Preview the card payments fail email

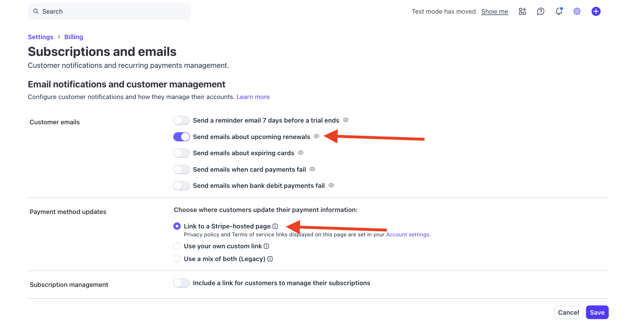click(x=312, y=169)
